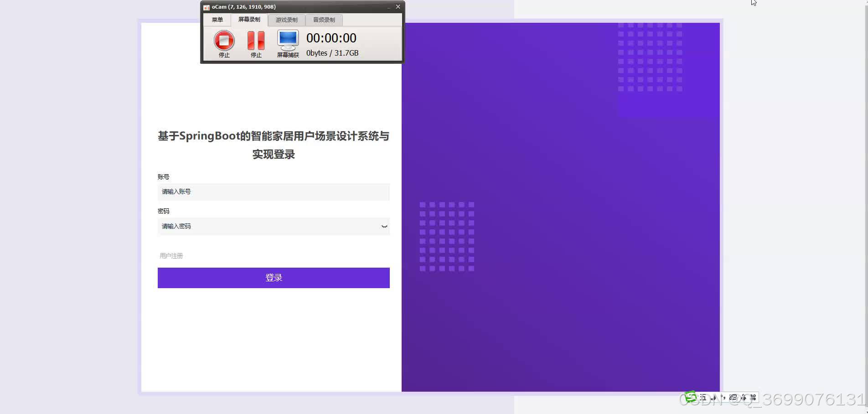This screenshot has width=868, height=414.
Task: Focus the 请输入账号 account field
Action: pyautogui.click(x=274, y=192)
